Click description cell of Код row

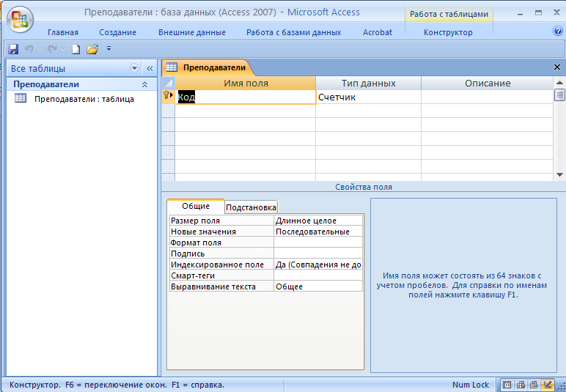click(x=487, y=97)
